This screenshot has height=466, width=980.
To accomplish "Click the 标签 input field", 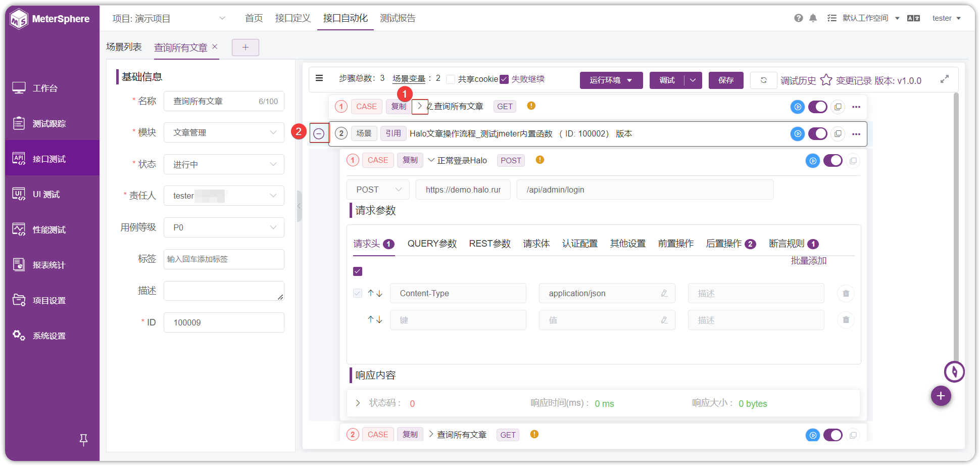I will click(224, 259).
